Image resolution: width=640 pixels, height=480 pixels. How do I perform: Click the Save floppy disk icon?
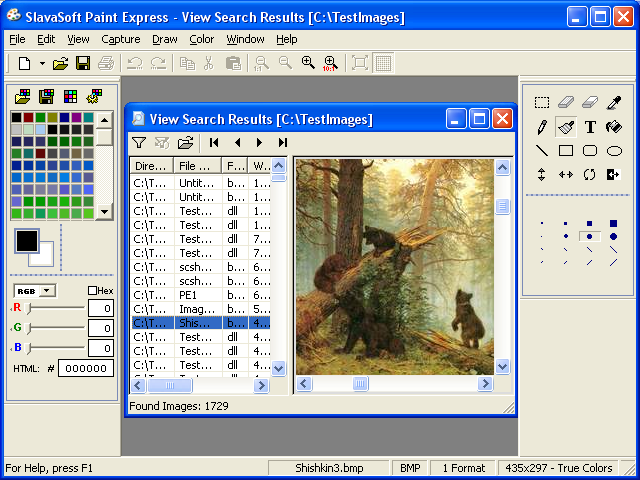83,63
